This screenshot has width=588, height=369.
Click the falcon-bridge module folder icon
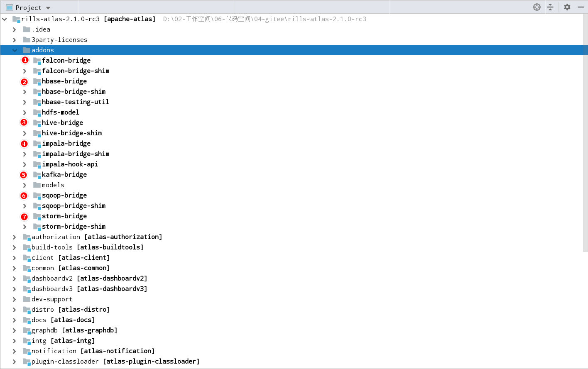(x=37, y=61)
